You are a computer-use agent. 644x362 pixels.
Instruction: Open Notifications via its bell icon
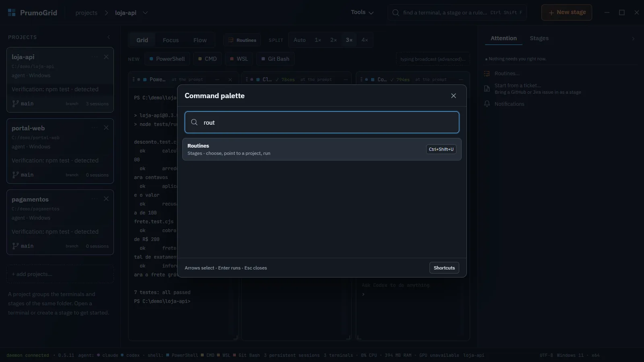pos(487,104)
